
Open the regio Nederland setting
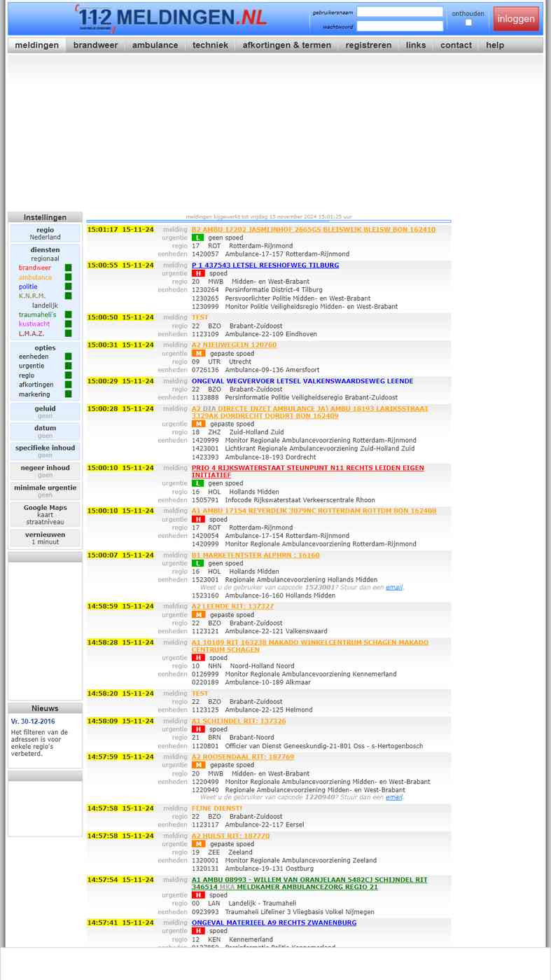45,233
